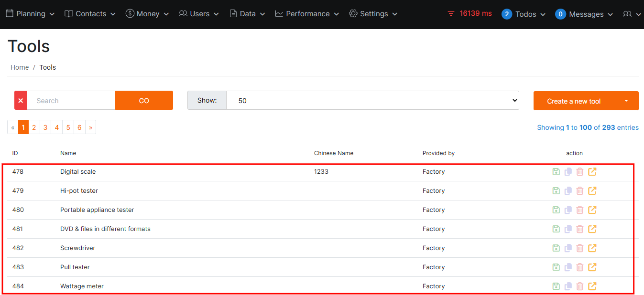Click into the Search input field

(x=71, y=101)
